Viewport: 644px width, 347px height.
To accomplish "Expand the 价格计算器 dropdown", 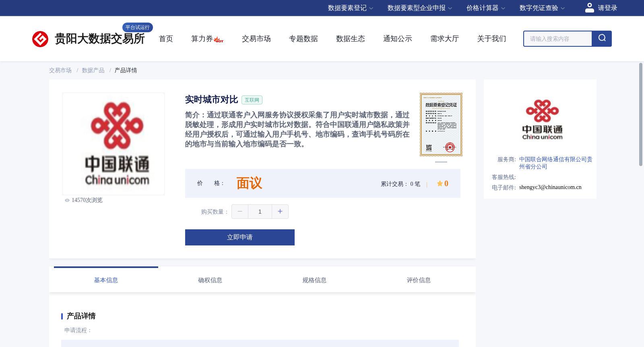I will [x=486, y=8].
